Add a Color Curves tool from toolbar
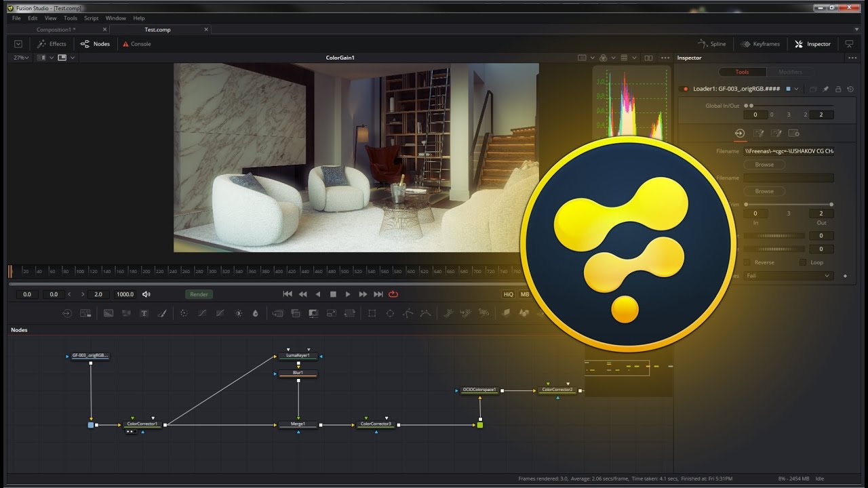This screenshot has width=868, height=488. point(202,313)
